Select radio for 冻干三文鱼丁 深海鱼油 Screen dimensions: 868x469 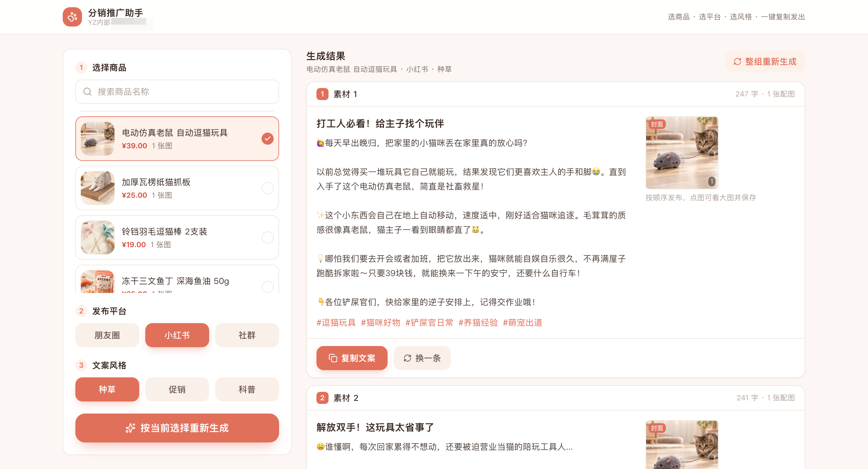click(x=268, y=287)
